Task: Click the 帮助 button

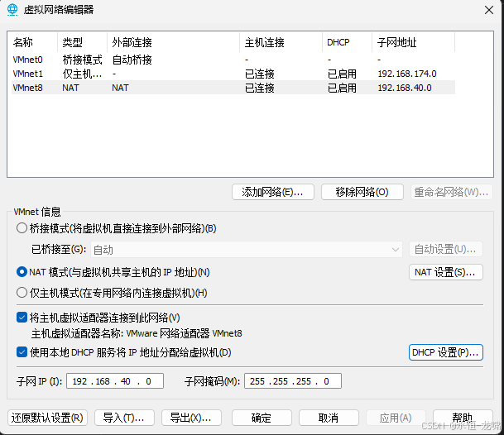Action: (463, 418)
